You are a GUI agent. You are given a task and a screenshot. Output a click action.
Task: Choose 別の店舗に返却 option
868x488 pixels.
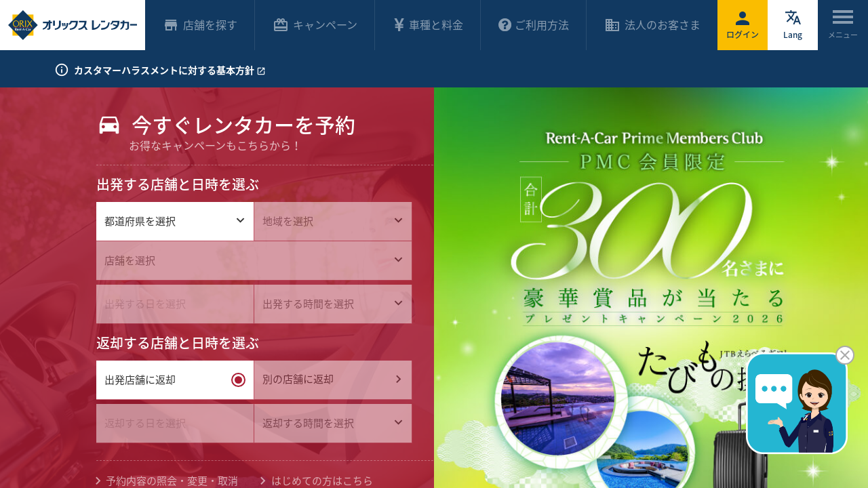click(333, 380)
